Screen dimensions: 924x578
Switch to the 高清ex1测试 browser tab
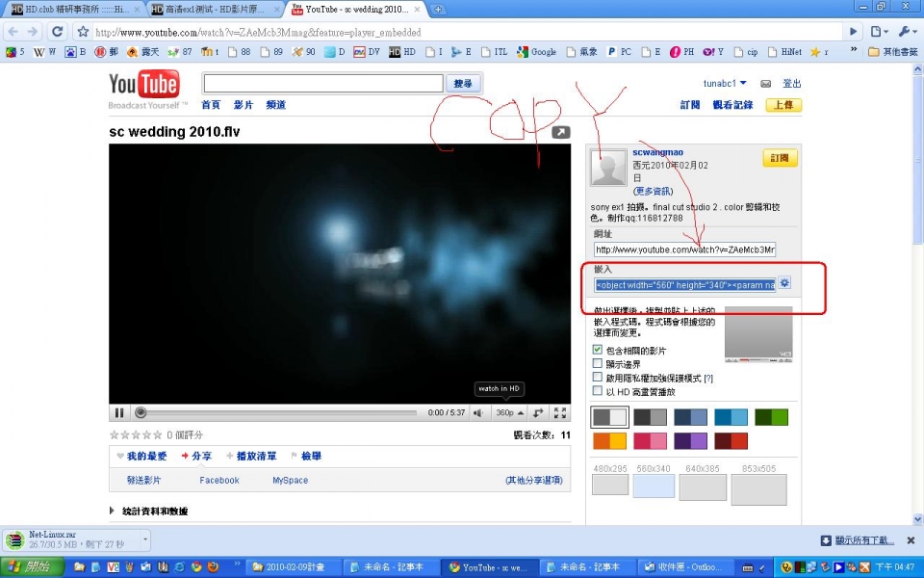[x=214, y=10]
